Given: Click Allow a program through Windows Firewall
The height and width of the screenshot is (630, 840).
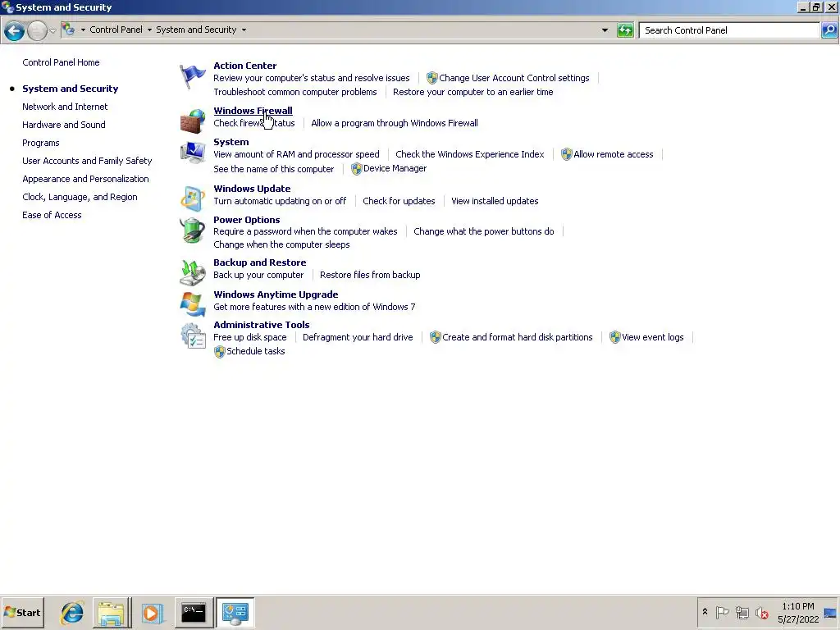Looking at the screenshot, I should coord(395,123).
